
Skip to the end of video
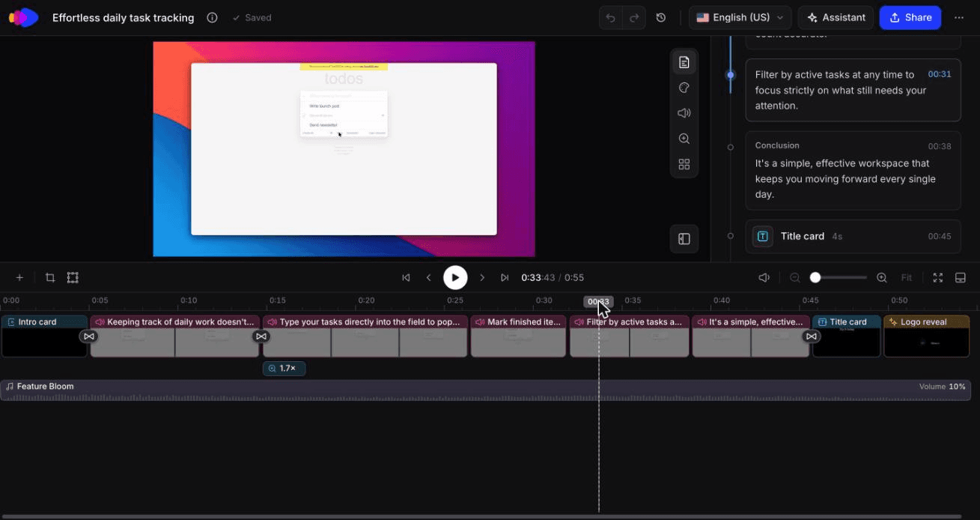click(x=505, y=277)
